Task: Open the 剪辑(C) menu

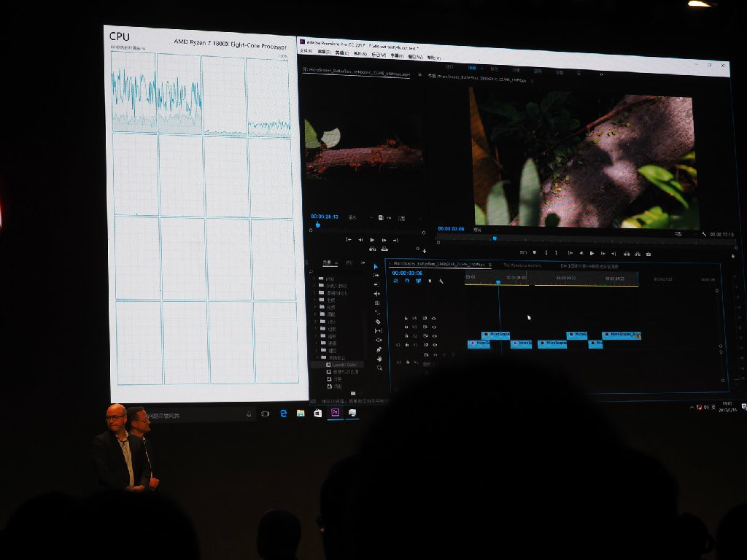Action: 342,52
